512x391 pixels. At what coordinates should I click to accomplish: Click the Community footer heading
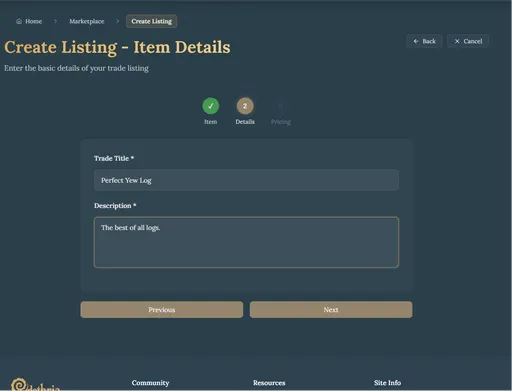pyautogui.click(x=150, y=383)
